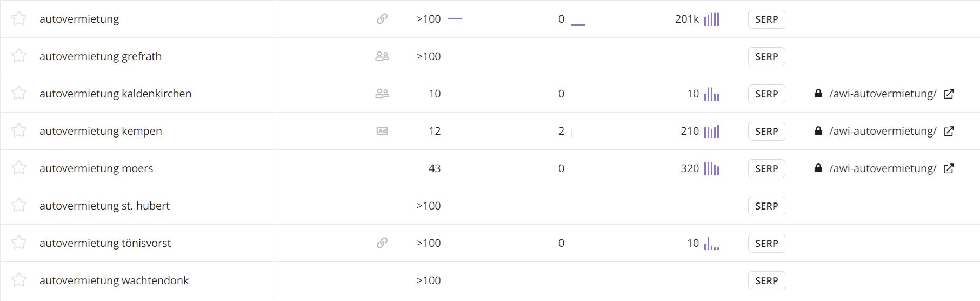Show SERP results for autovermietung tönisvorst
Image resolution: width=980 pixels, height=301 pixels.
pyautogui.click(x=766, y=243)
